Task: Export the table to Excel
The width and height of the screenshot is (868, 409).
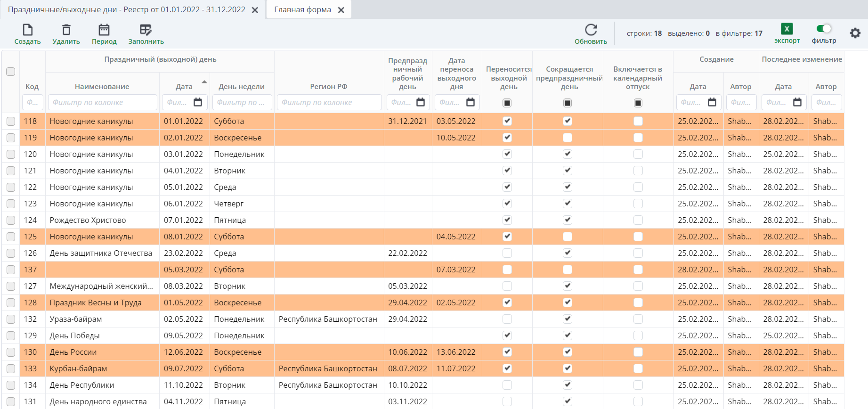Action: (x=787, y=29)
